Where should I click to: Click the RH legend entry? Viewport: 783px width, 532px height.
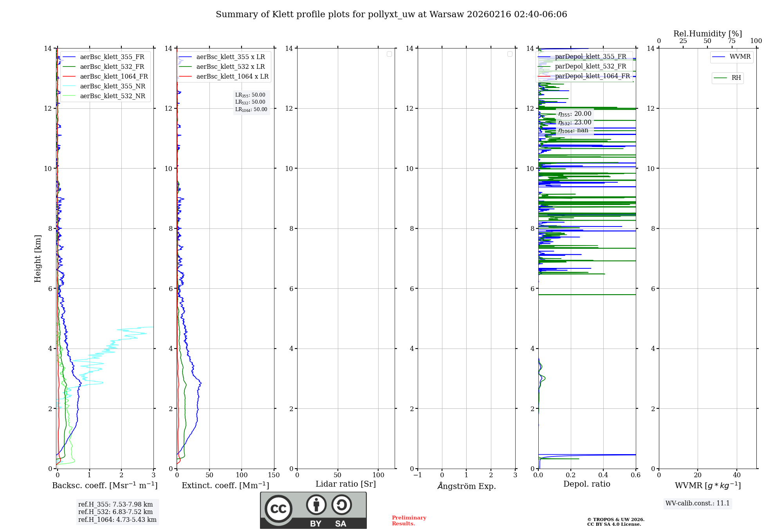pos(736,78)
